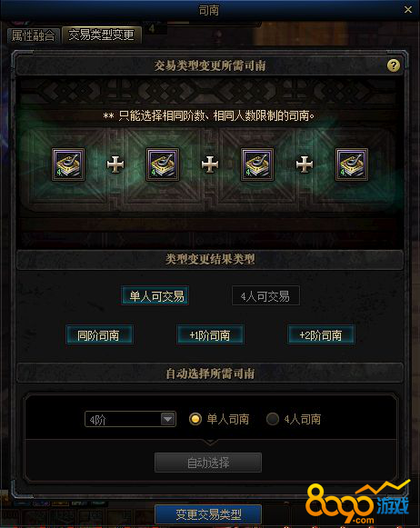Image resolution: width=420 pixels, height=528 pixels.
Task: Click the 自动选择 button
Action: pyautogui.click(x=208, y=463)
